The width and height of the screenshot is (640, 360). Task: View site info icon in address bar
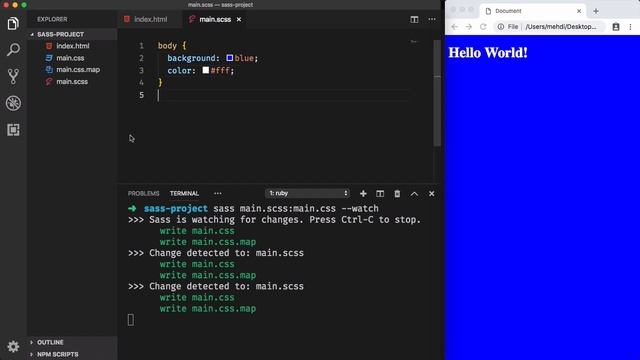point(500,27)
